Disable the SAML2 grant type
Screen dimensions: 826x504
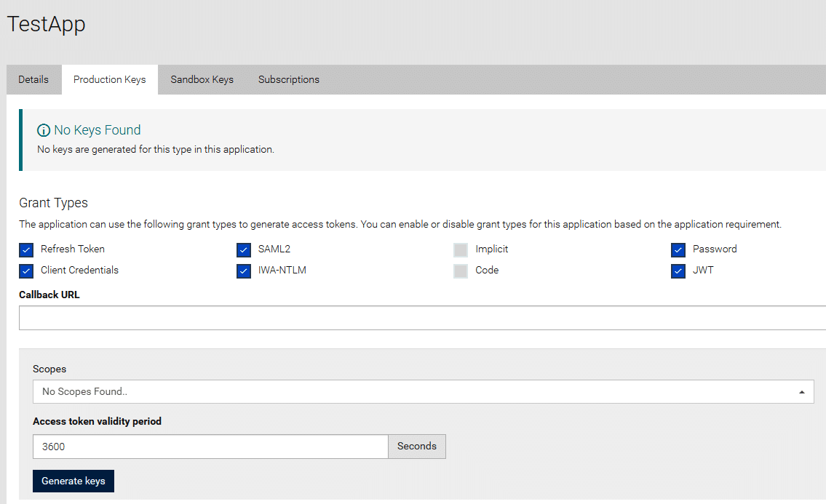pos(244,250)
